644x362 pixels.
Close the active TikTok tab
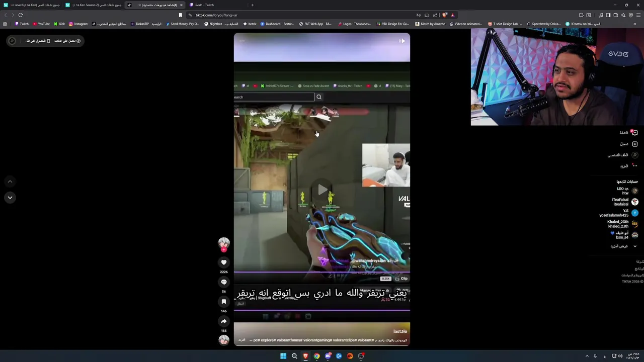(181, 5)
